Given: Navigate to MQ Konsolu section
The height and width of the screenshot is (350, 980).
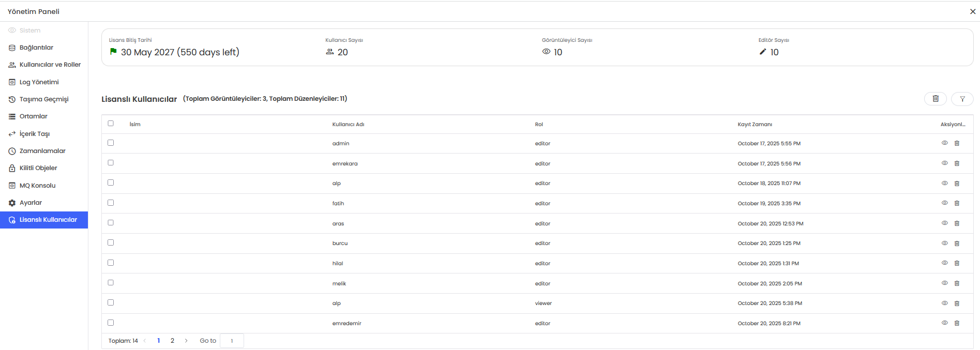Looking at the screenshot, I should (x=37, y=186).
